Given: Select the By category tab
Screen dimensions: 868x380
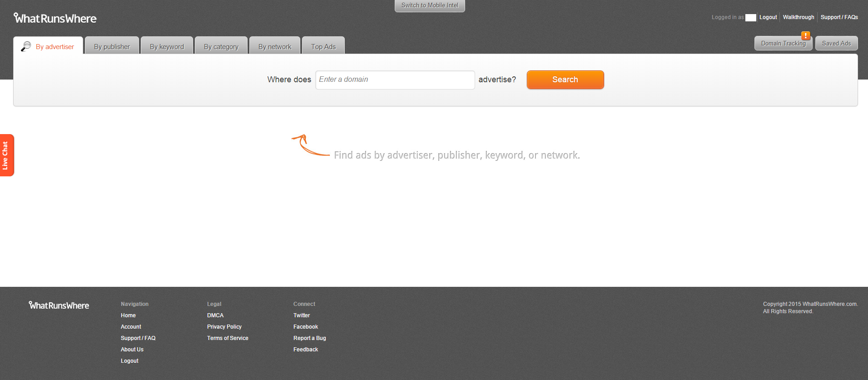Looking at the screenshot, I should tap(221, 45).
